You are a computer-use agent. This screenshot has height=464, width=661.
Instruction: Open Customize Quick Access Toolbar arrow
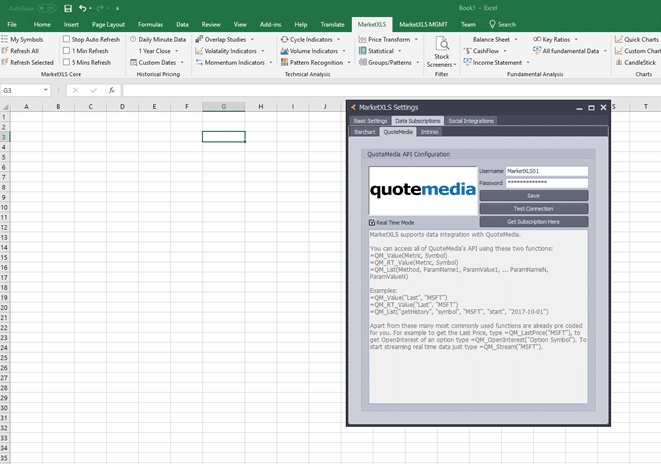click(117, 8)
